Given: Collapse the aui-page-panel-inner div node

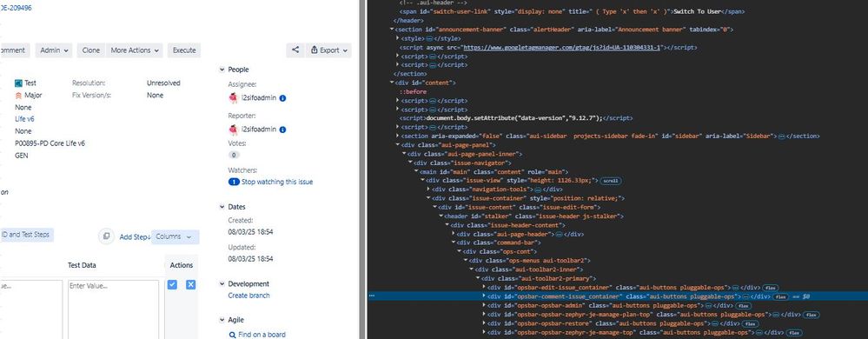Looking at the screenshot, I should point(404,154).
